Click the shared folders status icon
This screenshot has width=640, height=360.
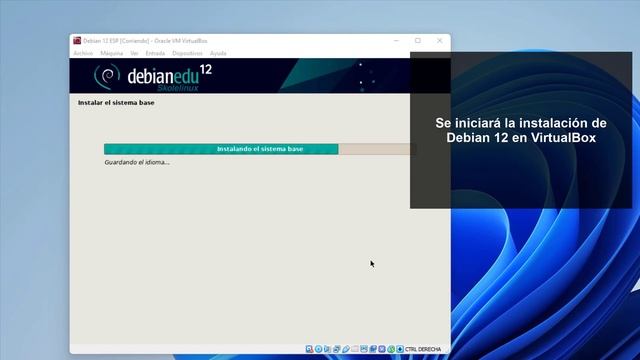tap(355, 349)
